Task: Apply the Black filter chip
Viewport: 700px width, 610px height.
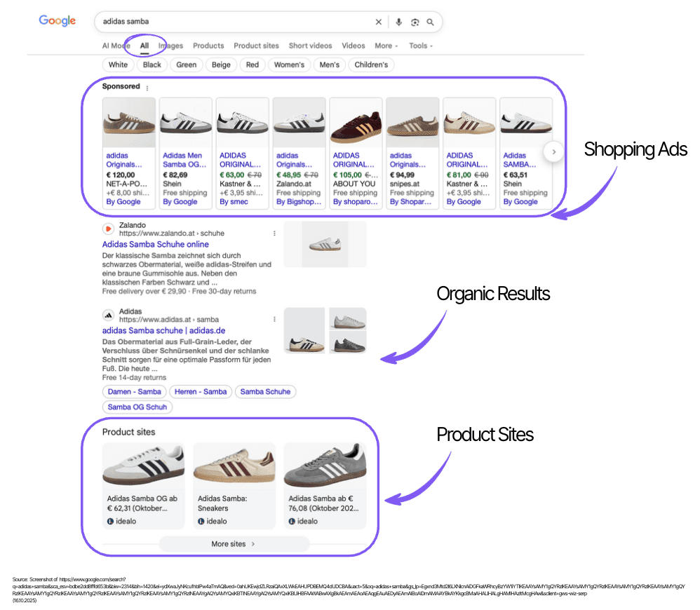Action: click(152, 65)
